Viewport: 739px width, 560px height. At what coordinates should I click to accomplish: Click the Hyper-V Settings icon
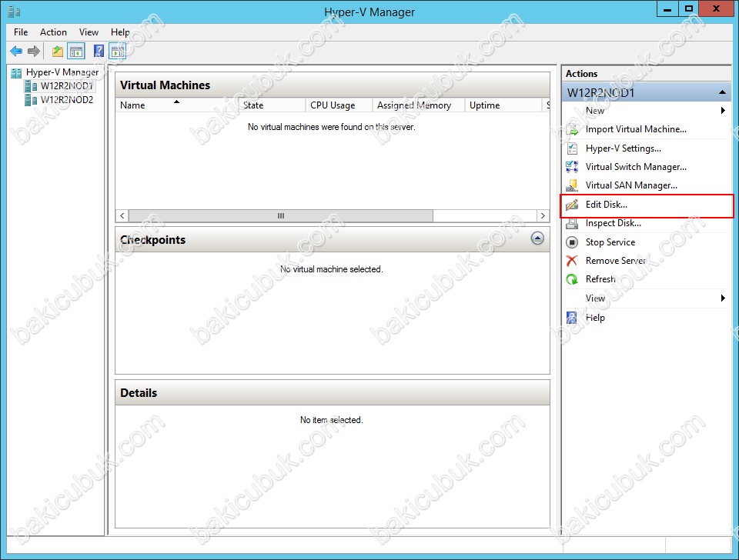tap(572, 148)
